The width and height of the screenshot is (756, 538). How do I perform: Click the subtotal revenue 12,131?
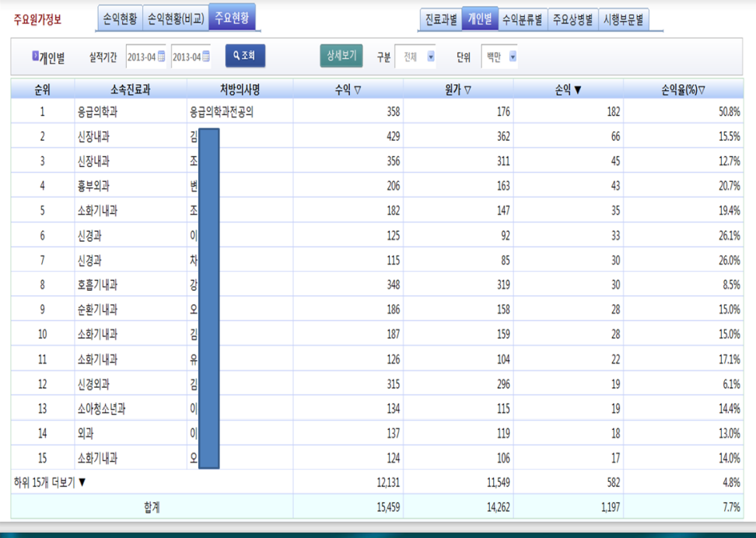click(389, 483)
